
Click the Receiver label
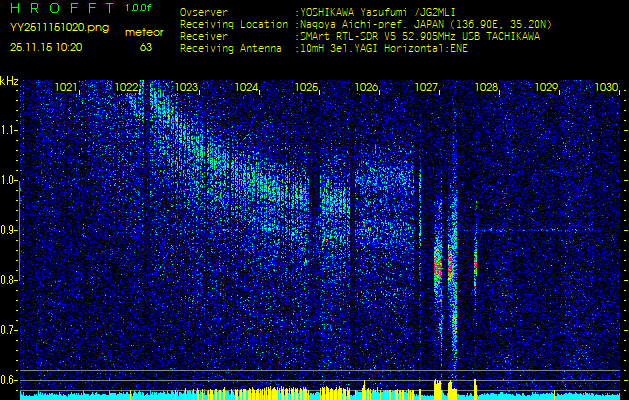pos(204,37)
